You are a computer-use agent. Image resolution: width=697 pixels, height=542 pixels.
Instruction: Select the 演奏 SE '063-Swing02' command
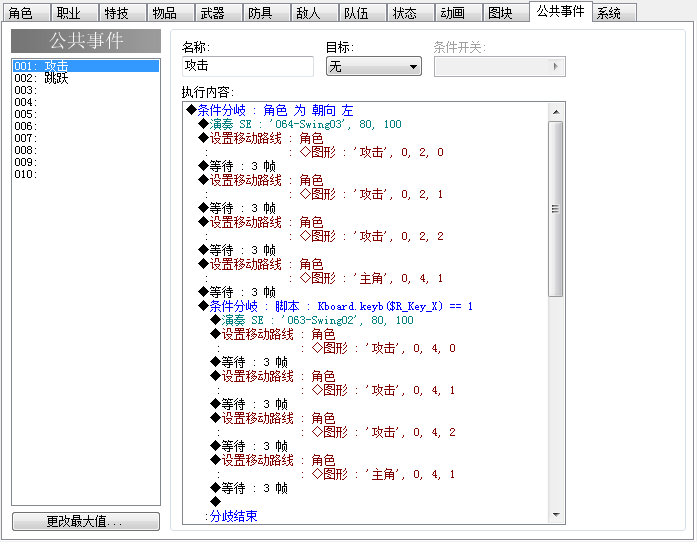[312, 320]
